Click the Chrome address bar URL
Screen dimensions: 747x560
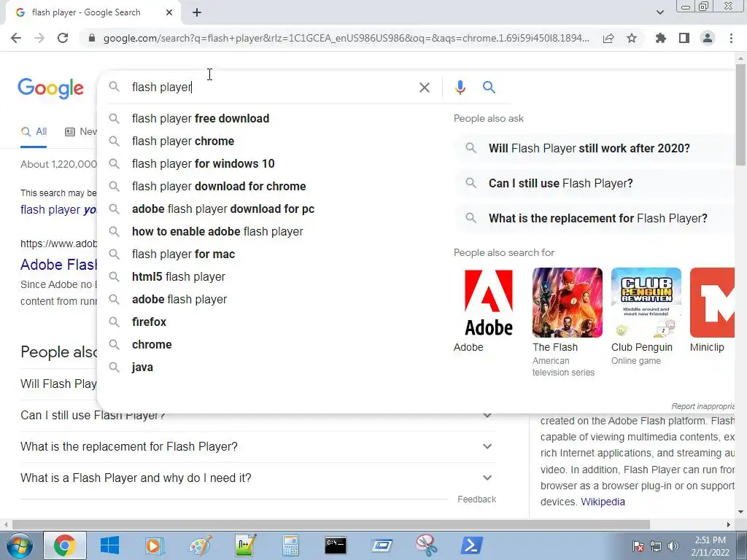[347, 38]
